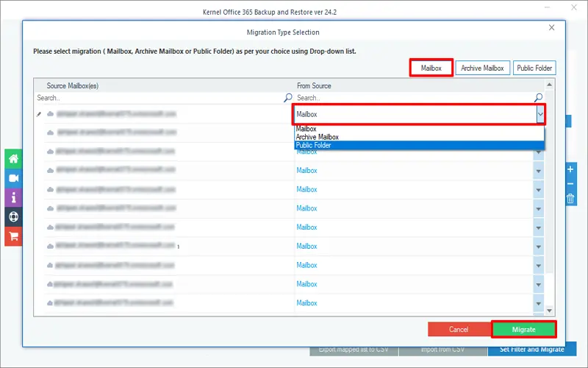
Task: Click the scrollbar up arrow of list
Action: click(x=549, y=85)
